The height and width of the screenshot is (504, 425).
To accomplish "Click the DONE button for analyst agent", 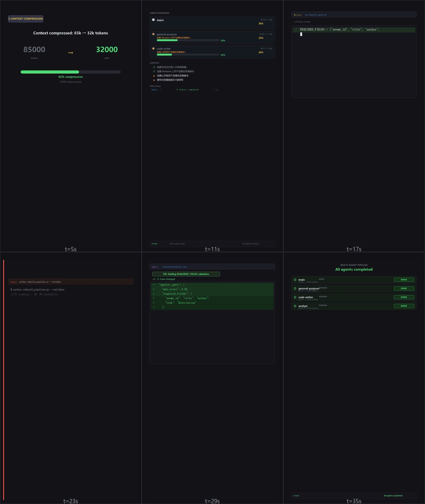I will pos(404,306).
